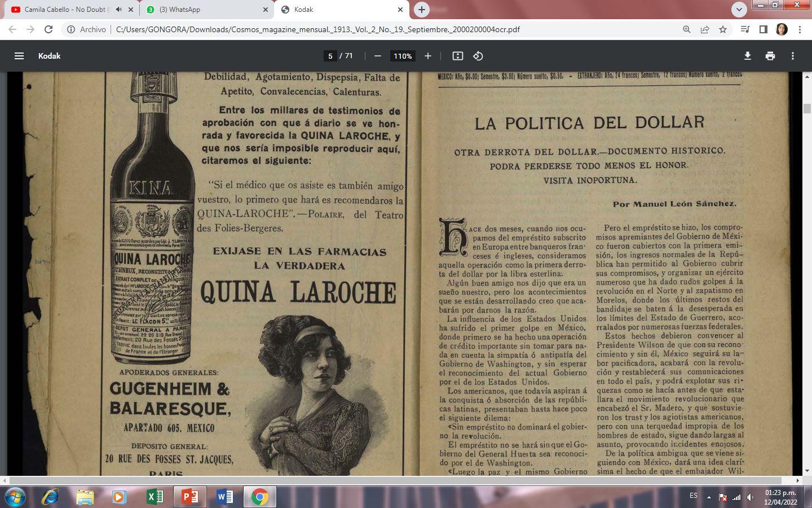The image size is (812, 508).
Task: Switch to PowerPoint in the taskbar
Action: pyautogui.click(x=190, y=497)
